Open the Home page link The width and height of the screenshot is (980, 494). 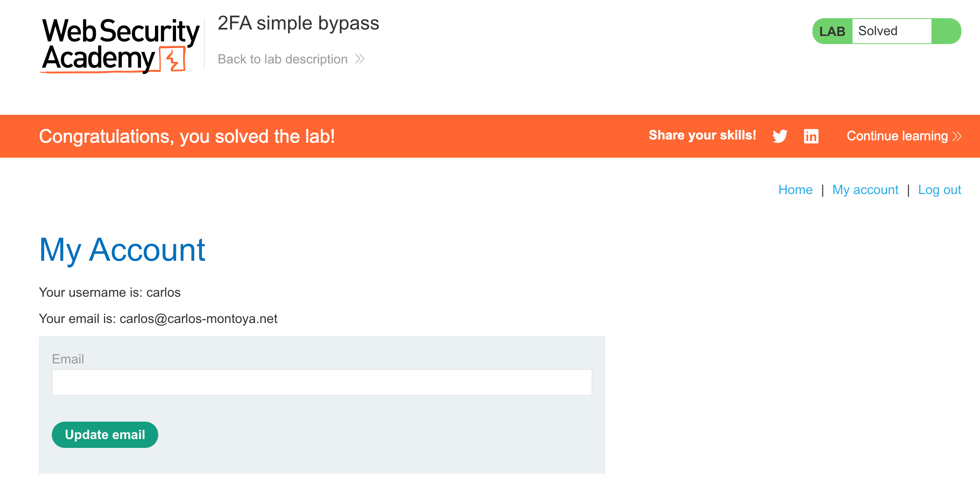pos(795,190)
